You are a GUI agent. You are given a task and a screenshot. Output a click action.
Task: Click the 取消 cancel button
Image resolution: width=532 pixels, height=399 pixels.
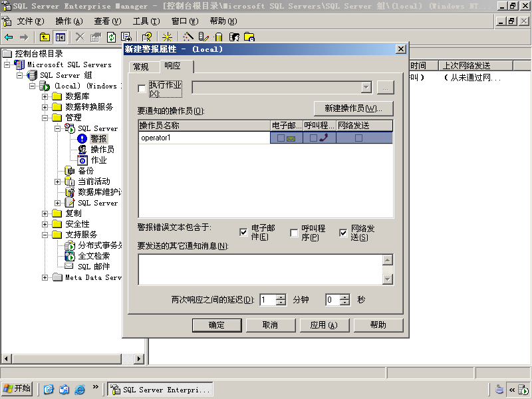point(271,325)
